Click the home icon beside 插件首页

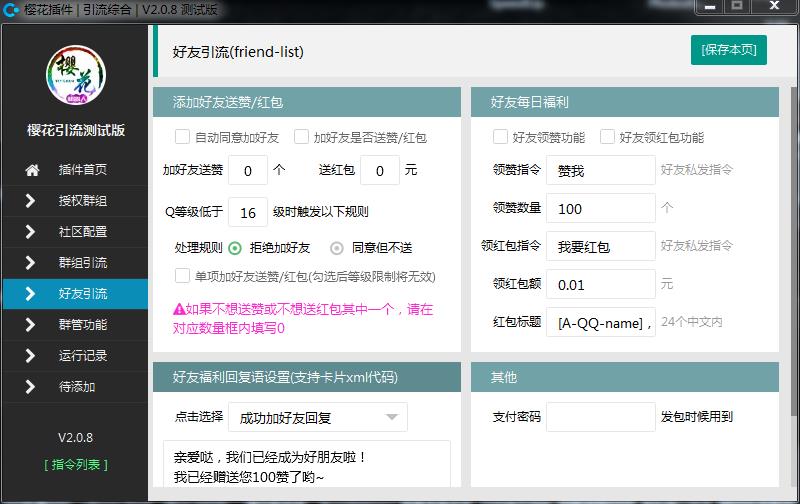(32, 170)
